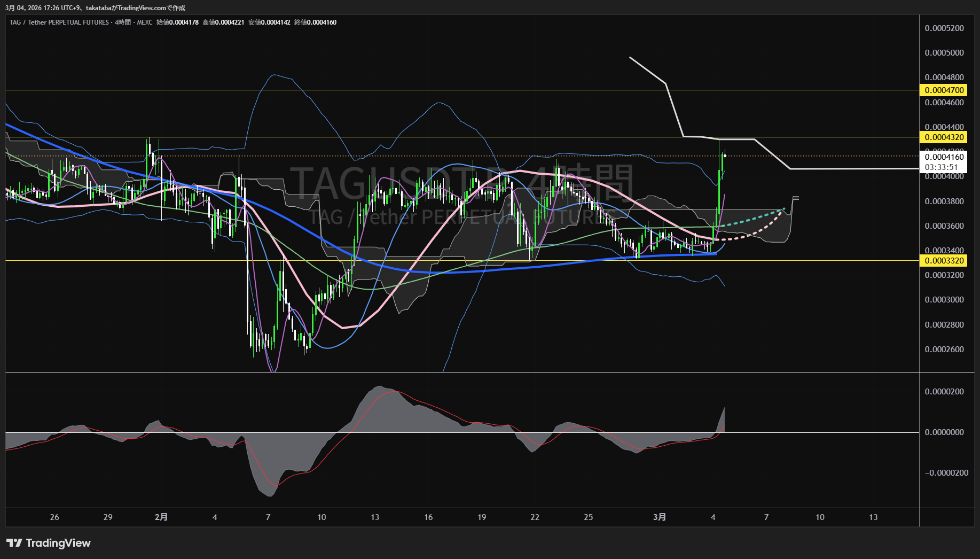The image size is (980, 559).
Task: Click the 16 date marker on the time axis
Action: point(428,517)
